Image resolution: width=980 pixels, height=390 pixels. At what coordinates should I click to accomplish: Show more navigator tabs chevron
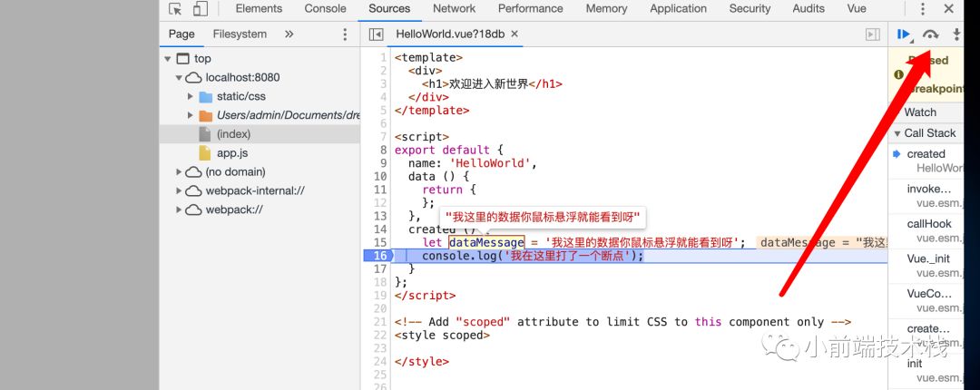click(289, 34)
